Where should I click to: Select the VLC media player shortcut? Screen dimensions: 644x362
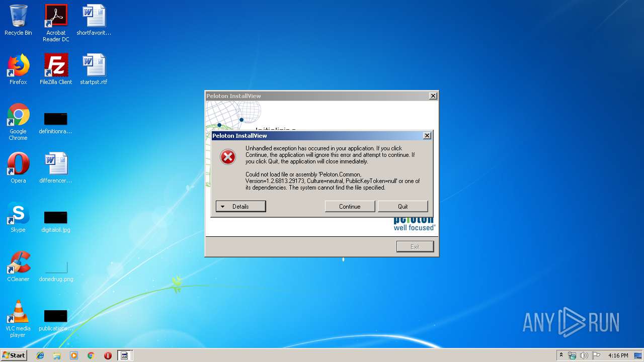18,319
